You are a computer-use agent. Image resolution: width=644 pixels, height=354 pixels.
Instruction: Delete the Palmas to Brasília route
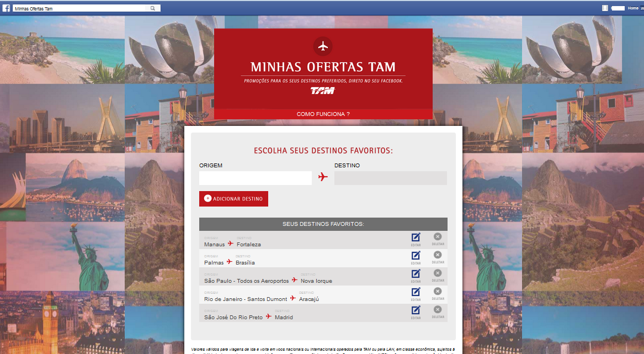(438, 256)
